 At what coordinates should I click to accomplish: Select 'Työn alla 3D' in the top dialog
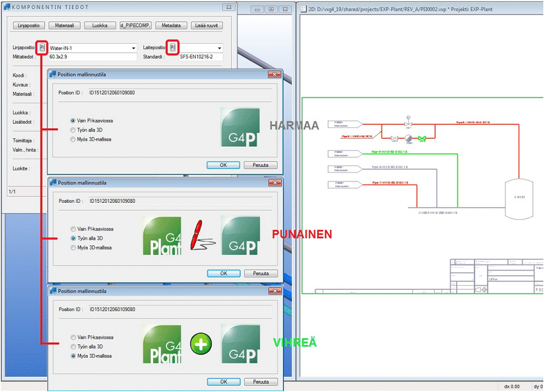(73, 130)
